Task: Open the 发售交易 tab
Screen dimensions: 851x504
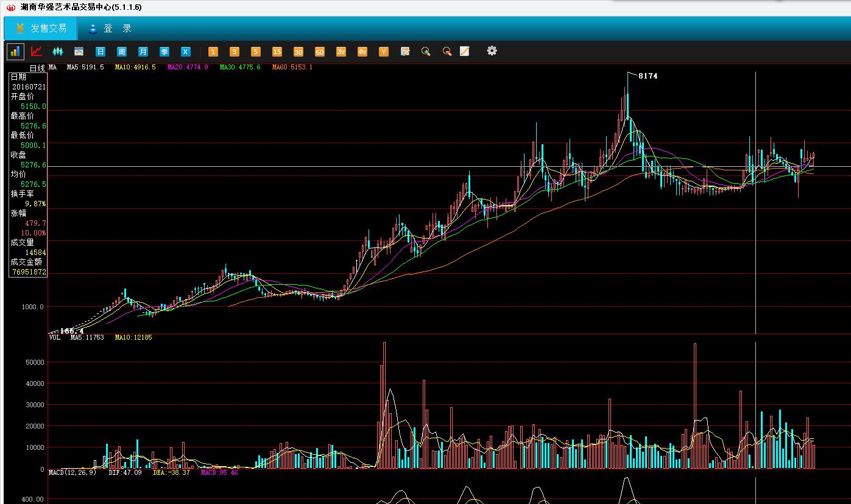Action: [x=41, y=29]
